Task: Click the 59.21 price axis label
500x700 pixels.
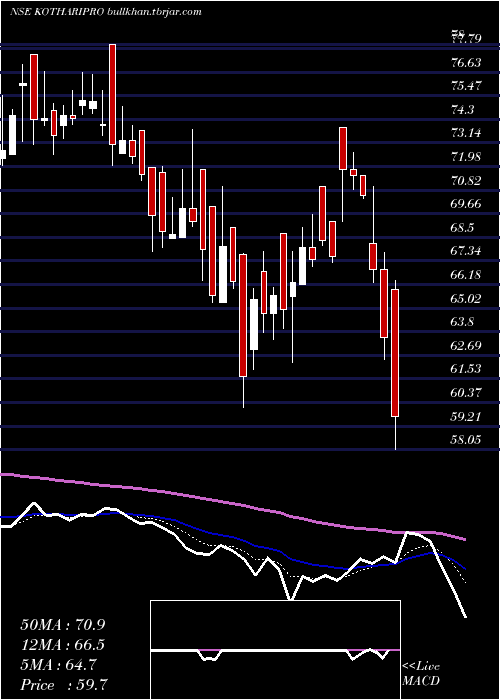Action: click(x=466, y=417)
